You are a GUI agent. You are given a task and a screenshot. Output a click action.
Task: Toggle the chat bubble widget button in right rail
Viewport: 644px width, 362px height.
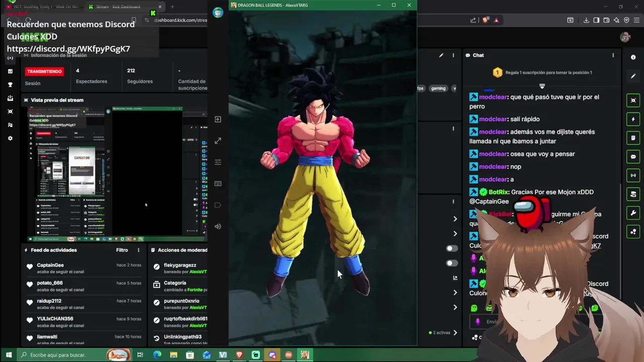[x=633, y=157]
